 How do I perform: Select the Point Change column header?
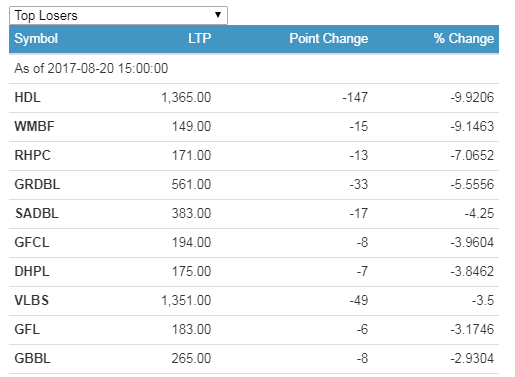[x=329, y=39]
